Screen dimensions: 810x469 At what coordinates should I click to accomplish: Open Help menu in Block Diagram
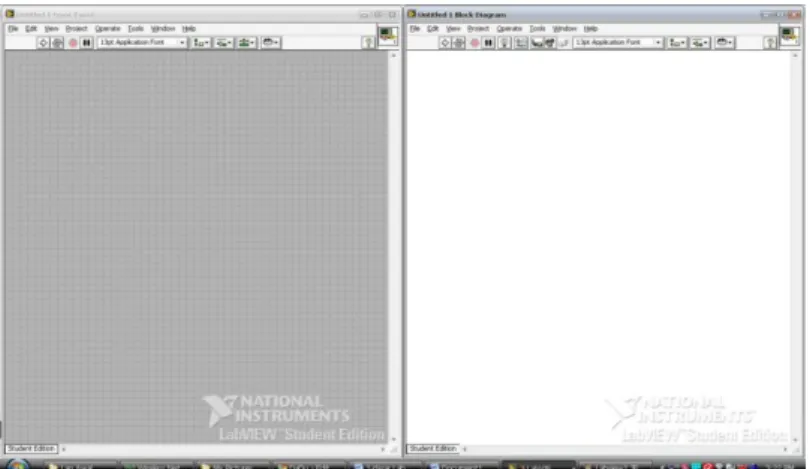(590, 28)
